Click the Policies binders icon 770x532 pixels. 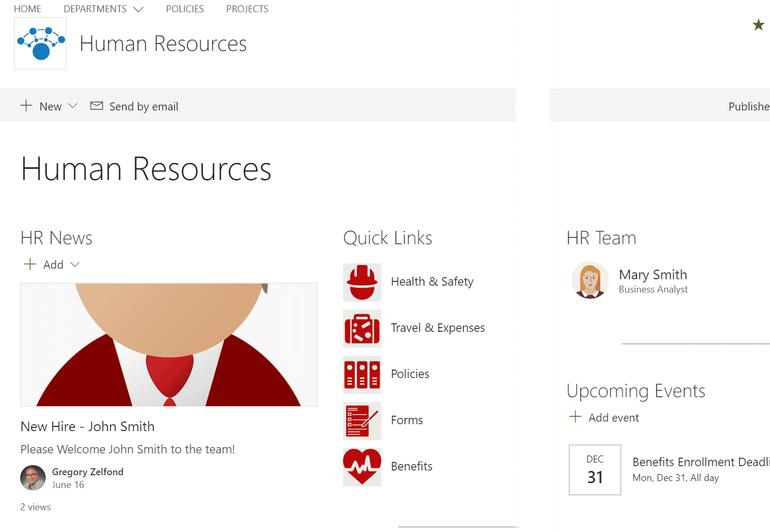tap(362, 374)
